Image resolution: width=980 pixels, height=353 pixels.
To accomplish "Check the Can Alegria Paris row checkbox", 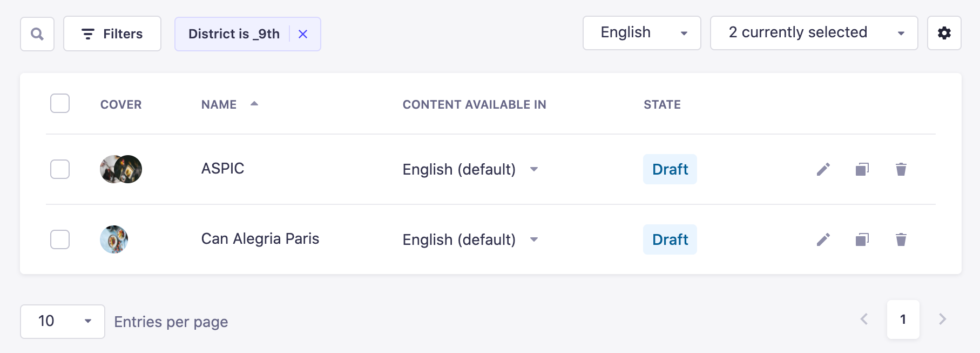I will point(60,239).
